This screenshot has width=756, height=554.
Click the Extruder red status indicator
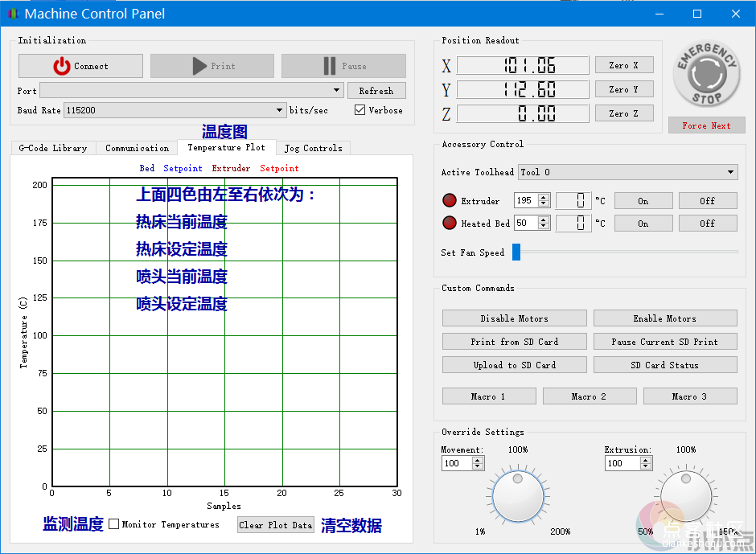450,200
